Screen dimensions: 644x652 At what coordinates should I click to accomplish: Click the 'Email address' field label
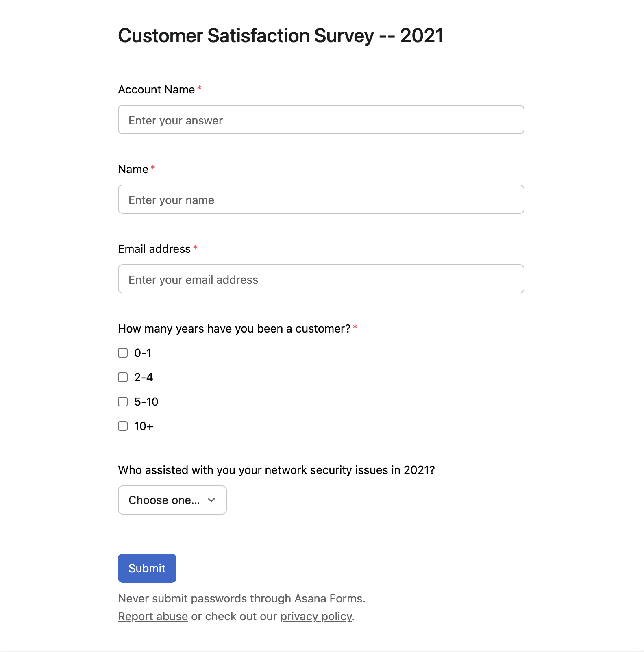[x=154, y=249]
